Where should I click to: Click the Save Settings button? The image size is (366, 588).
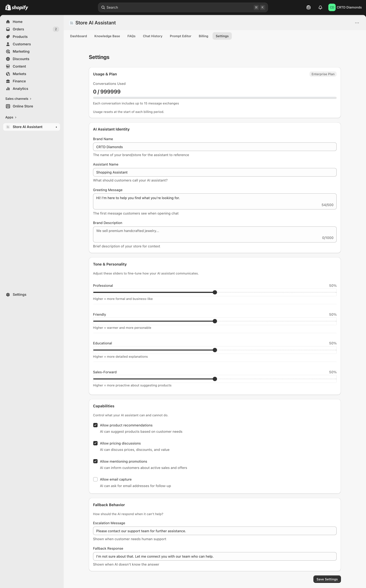tap(327, 579)
